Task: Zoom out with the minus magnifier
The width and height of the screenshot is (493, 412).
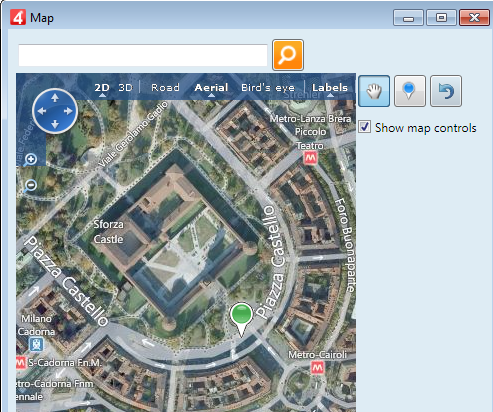Action: (x=30, y=186)
